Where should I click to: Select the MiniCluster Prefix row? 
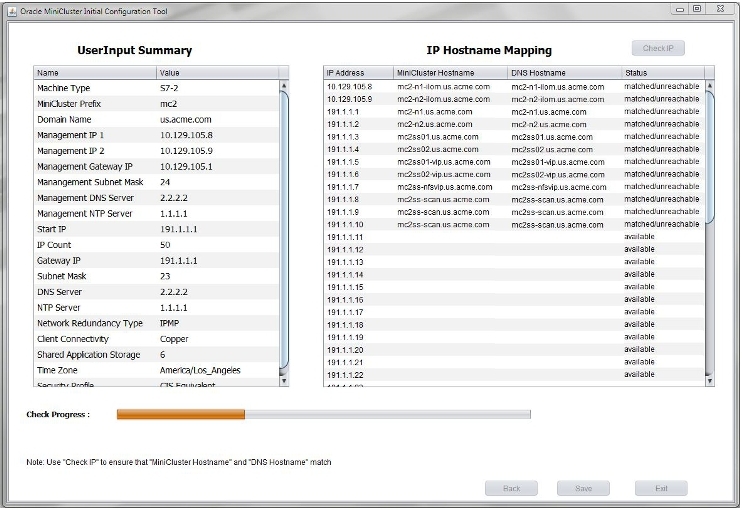click(157, 104)
